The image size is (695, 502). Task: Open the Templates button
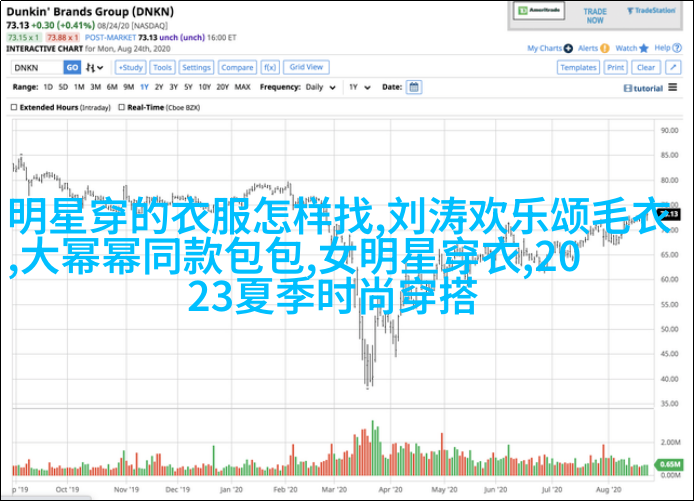tap(578, 67)
